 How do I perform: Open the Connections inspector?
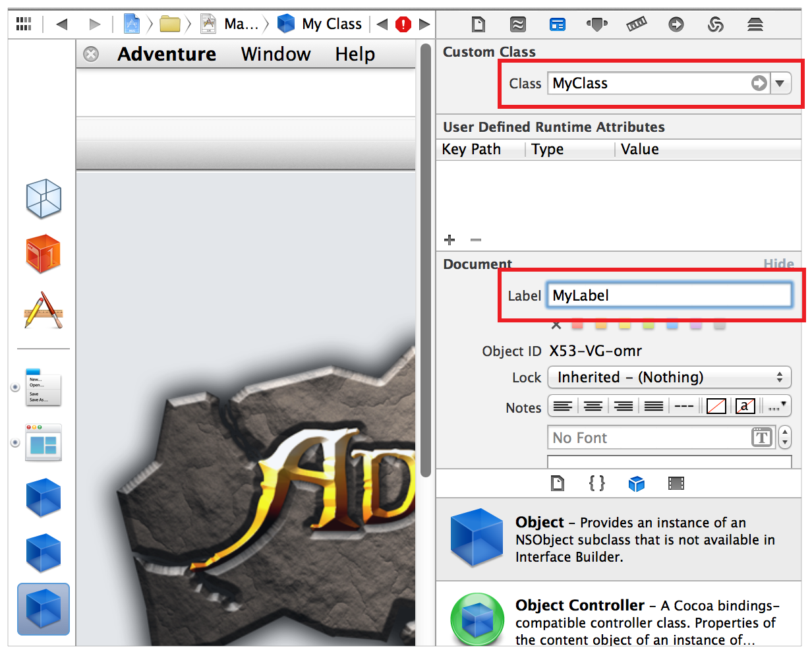pyautogui.click(x=676, y=24)
